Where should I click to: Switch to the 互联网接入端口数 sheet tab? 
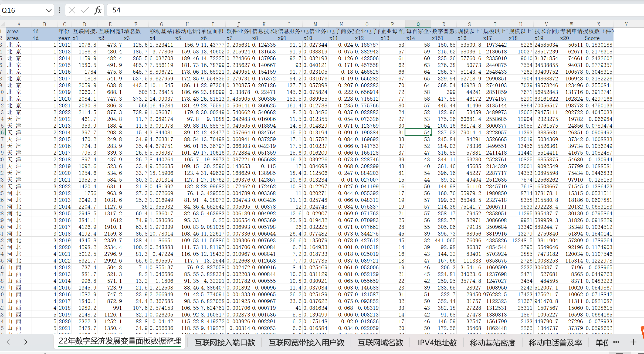pos(225,342)
